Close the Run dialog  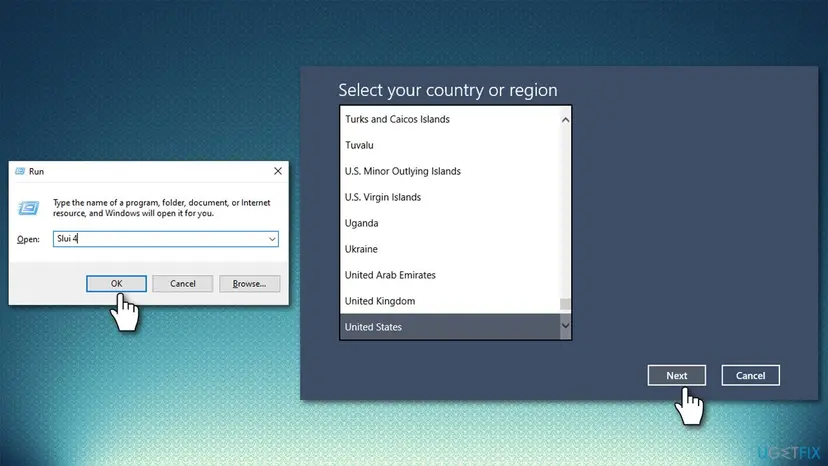[278, 171]
